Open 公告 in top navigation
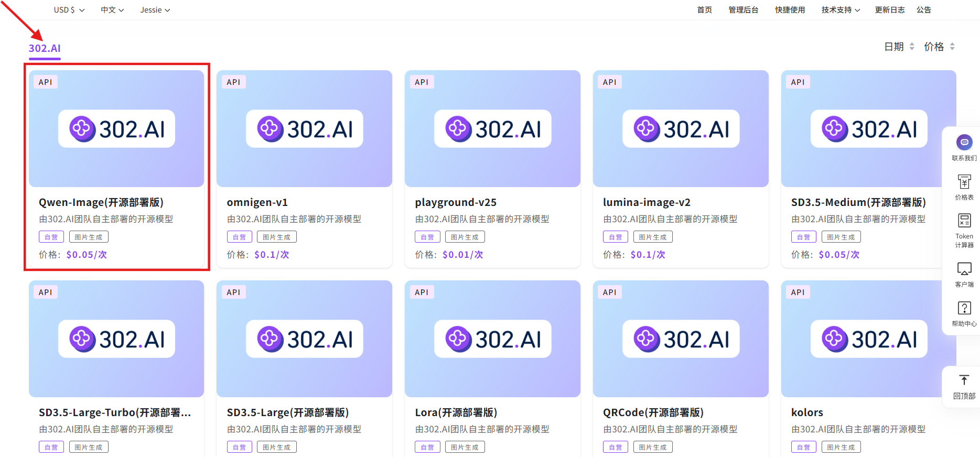This screenshot has height=457, width=980. pos(923,10)
